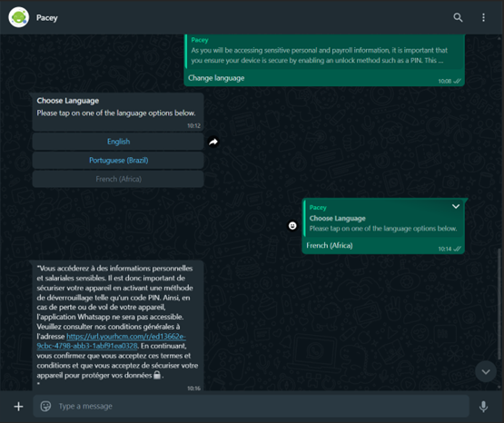Open the three-dot chat menu
The height and width of the screenshot is (423, 504).
tap(483, 17)
